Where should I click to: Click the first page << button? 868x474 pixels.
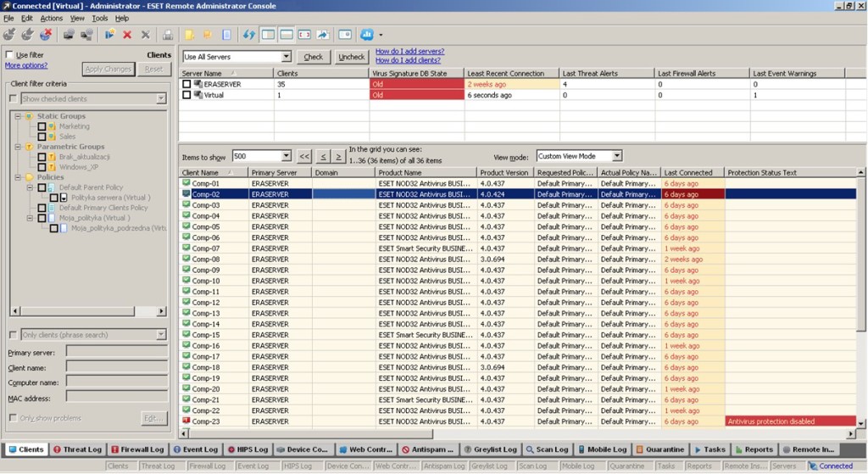(x=304, y=157)
